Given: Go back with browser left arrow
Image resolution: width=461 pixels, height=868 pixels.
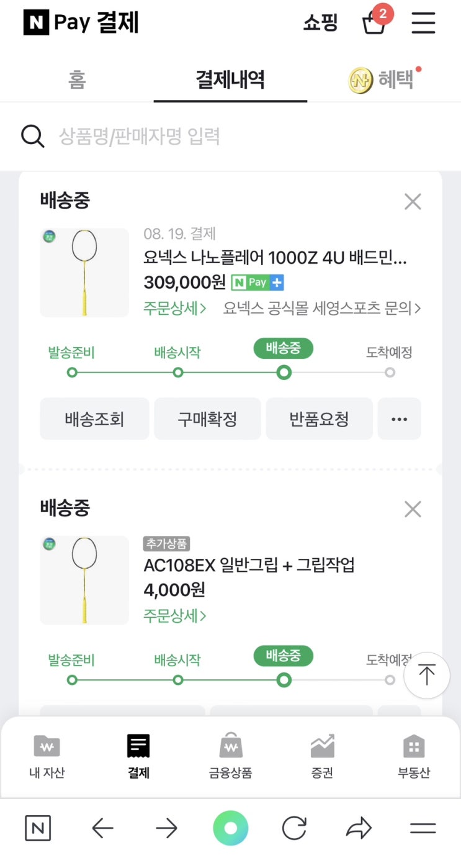Looking at the screenshot, I should (x=102, y=828).
